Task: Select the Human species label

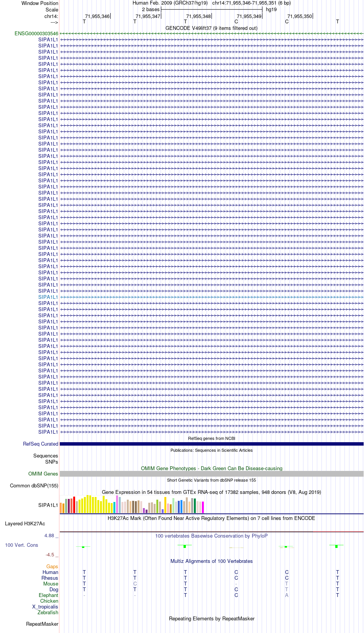Action: click(x=51, y=572)
